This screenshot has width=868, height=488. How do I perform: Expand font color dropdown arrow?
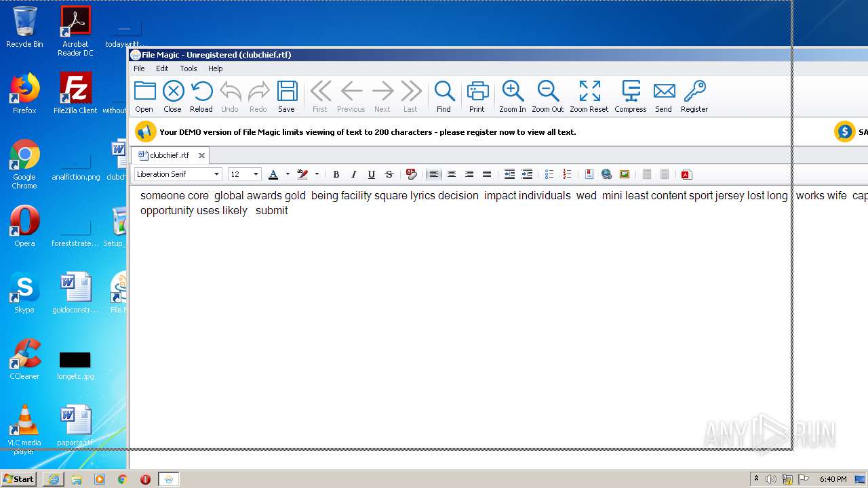coord(288,174)
